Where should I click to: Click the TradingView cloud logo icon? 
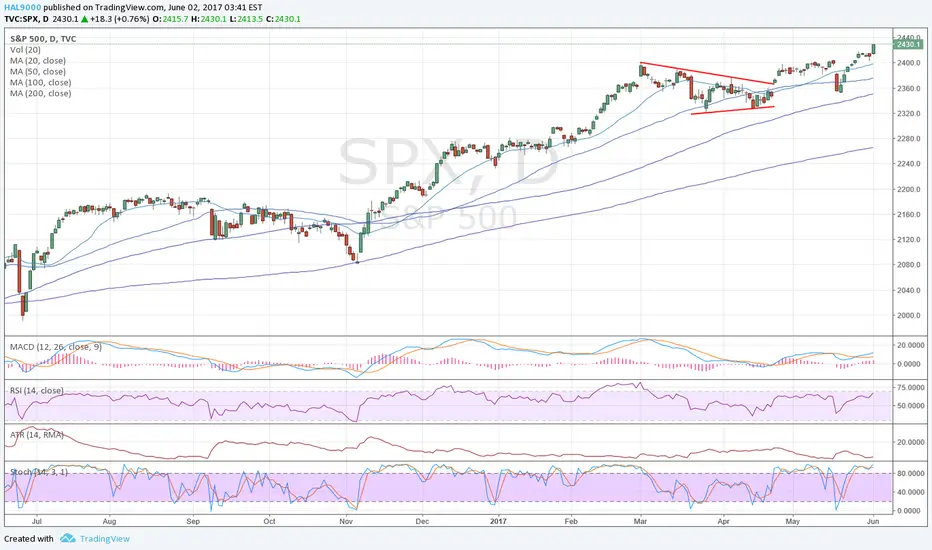(68, 538)
